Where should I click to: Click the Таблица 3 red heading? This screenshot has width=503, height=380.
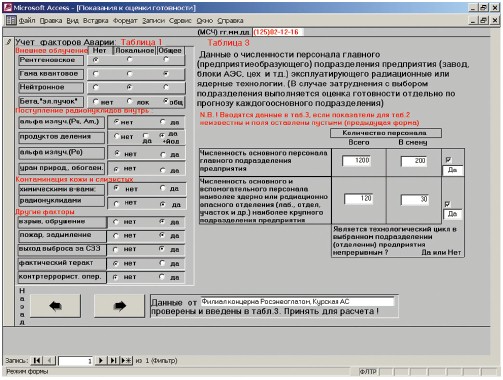click(x=228, y=43)
